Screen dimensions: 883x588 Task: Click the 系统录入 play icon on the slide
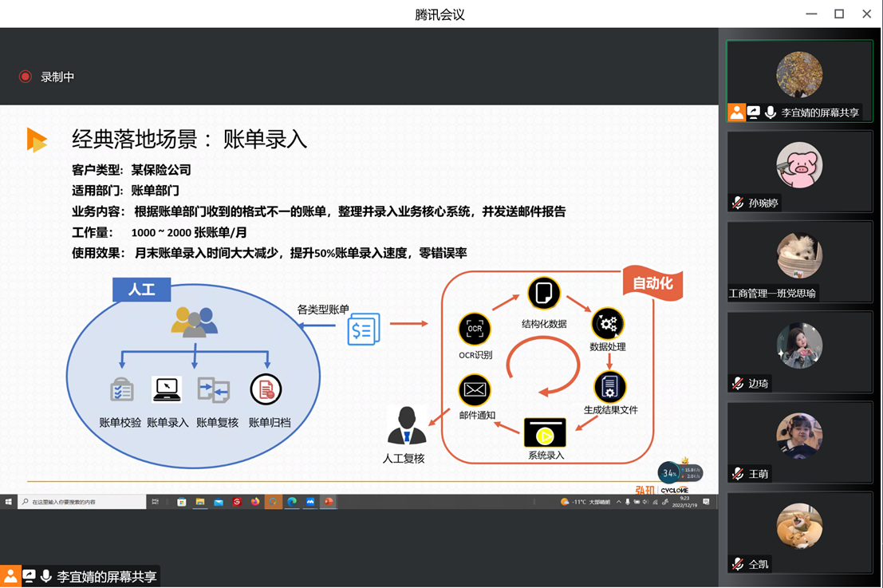coord(545,433)
